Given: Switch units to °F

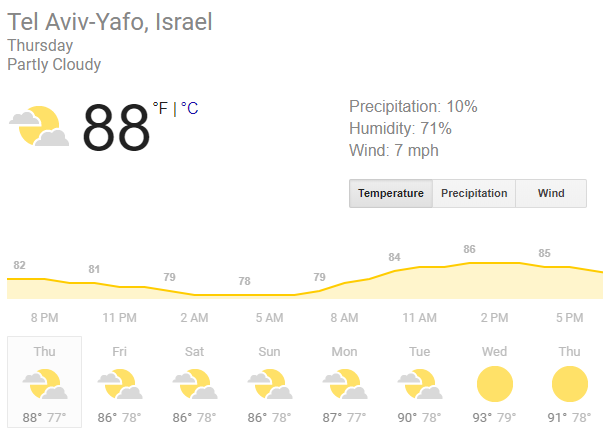Looking at the screenshot, I should point(160,108).
